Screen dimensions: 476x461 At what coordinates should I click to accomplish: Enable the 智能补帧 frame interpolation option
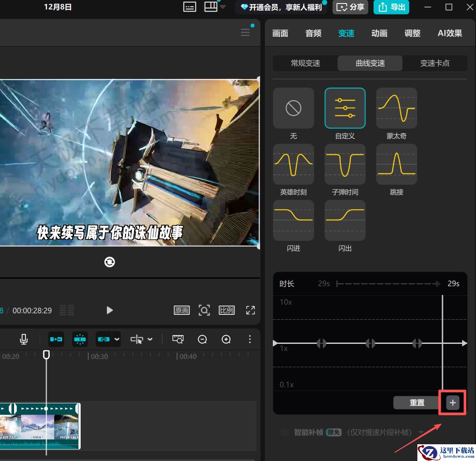click(284, 432)
